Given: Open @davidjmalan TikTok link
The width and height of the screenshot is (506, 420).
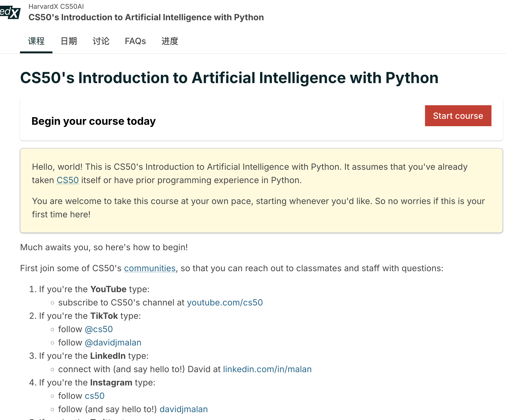Looking at the screenshot, I should tap(113, 342).
